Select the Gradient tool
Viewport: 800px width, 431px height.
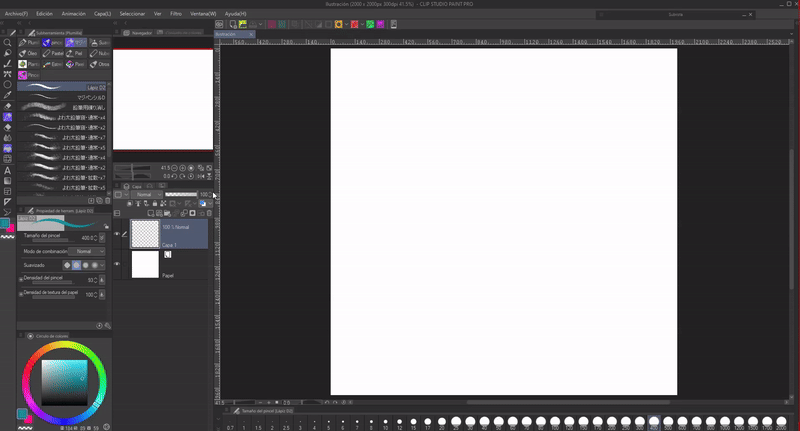[x=7, y=181]
